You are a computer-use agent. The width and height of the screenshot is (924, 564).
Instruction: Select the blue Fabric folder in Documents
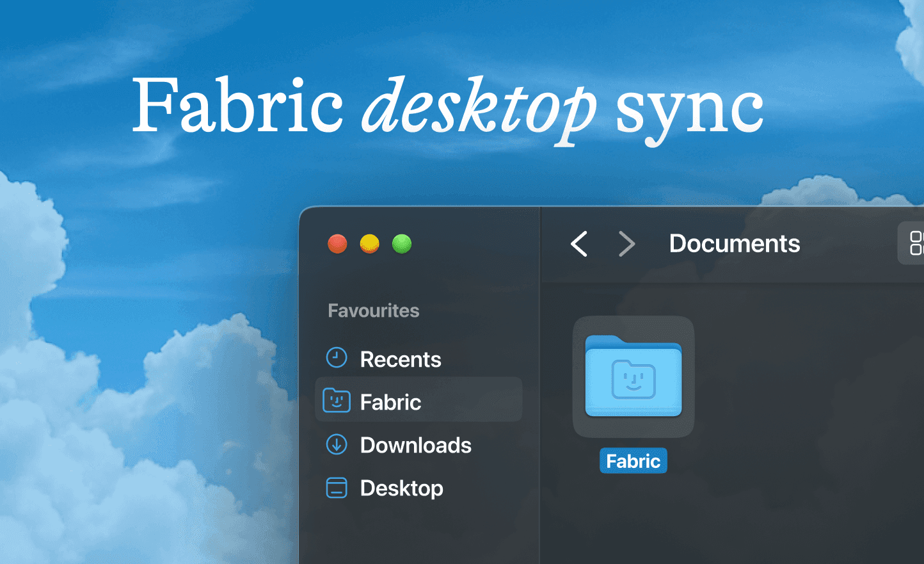point(633,376)
